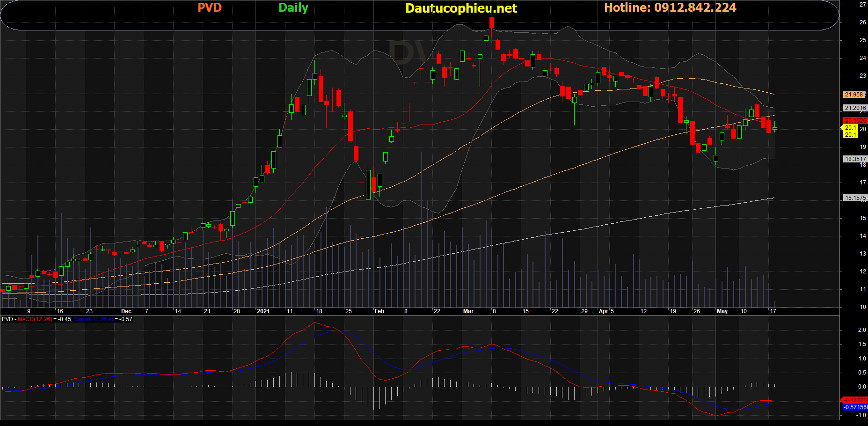Click the red -0.44723 MACD value tag

click(855, 400)
